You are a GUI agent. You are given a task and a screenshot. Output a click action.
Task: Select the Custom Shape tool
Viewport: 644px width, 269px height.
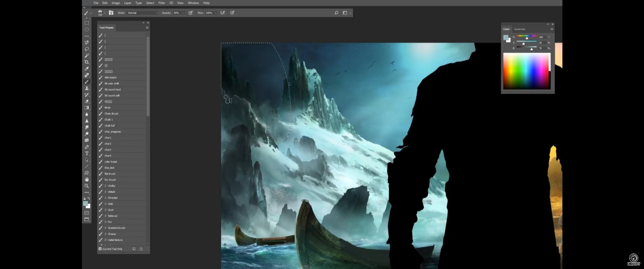click(87, 173)
